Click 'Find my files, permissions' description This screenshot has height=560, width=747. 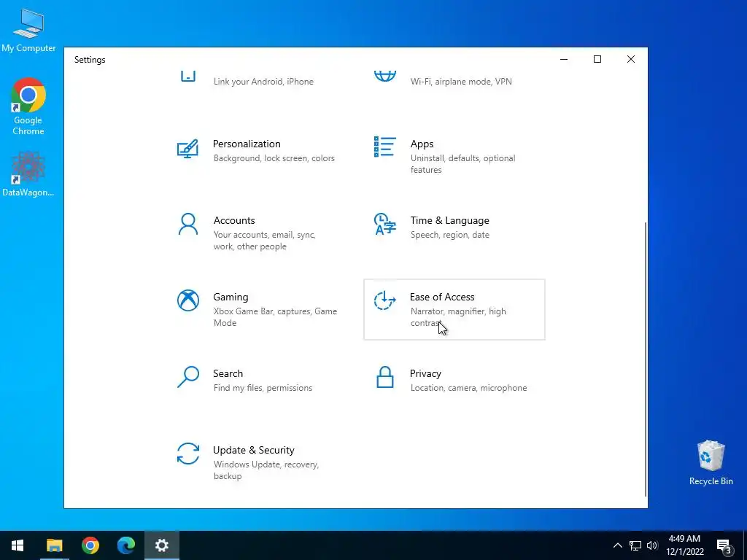pyautogui.click(x=263, y=388)
